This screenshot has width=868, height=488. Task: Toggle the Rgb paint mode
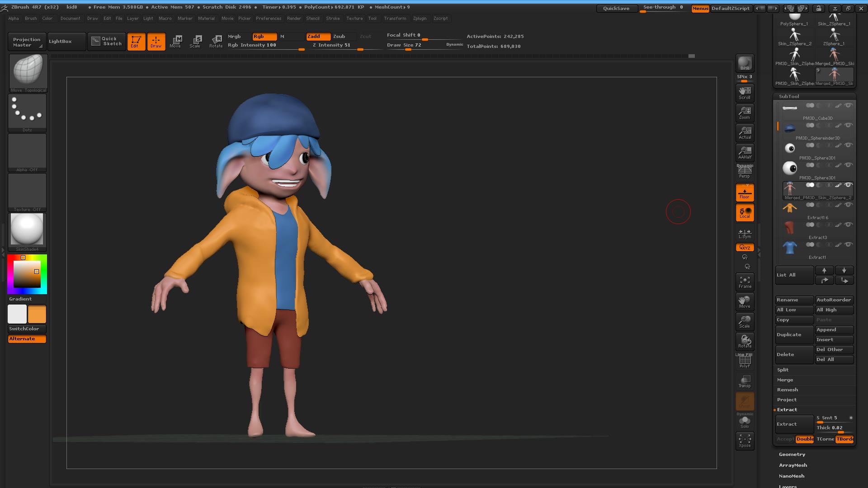(x=264, y=37)
